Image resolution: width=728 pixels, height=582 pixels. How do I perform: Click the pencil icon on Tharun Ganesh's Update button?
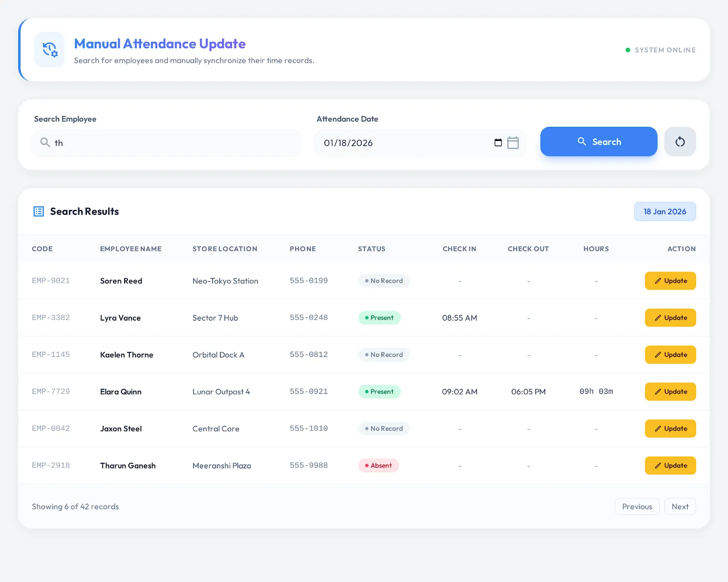pyautogui.click(x=657, y=465)
